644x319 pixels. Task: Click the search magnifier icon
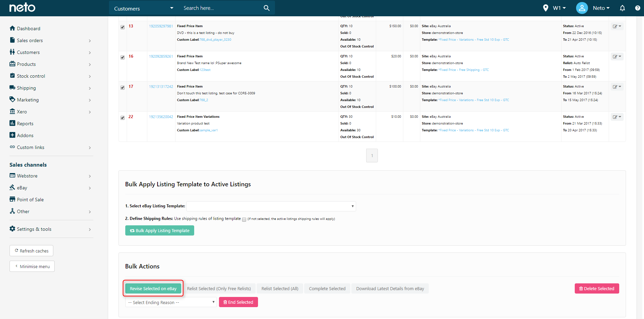point(266,8)
